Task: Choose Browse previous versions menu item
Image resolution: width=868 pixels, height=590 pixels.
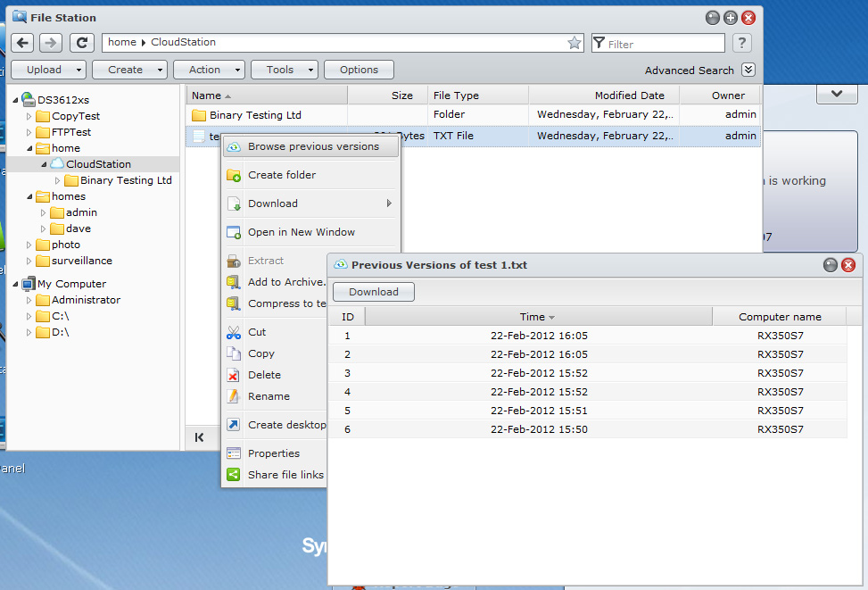Action: [310, 146]
